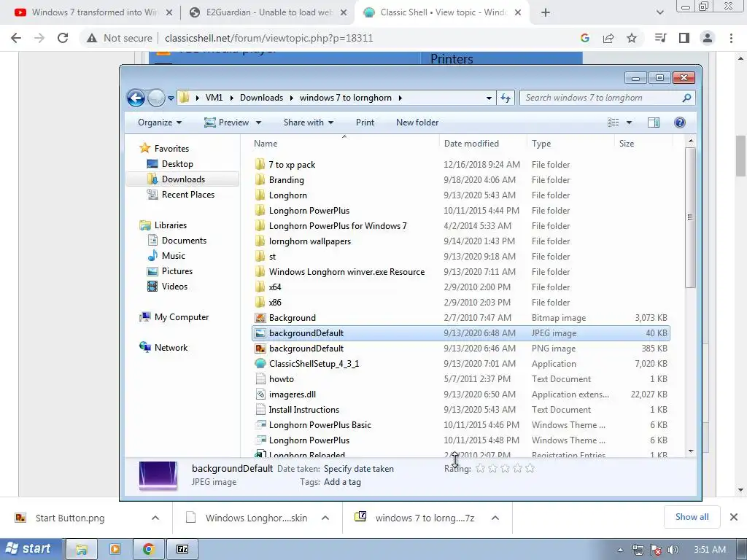747x560 pixels.
Task: Select the Install Instructions file icon
Action: click(260, 410)
